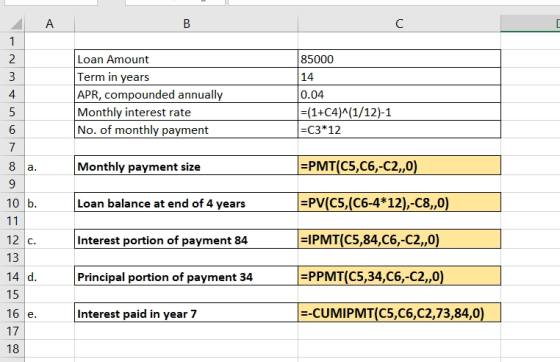The image size is (560, 362).
Task: Click the 'APR, compounded annually' cell
Action: coord(186,94)
